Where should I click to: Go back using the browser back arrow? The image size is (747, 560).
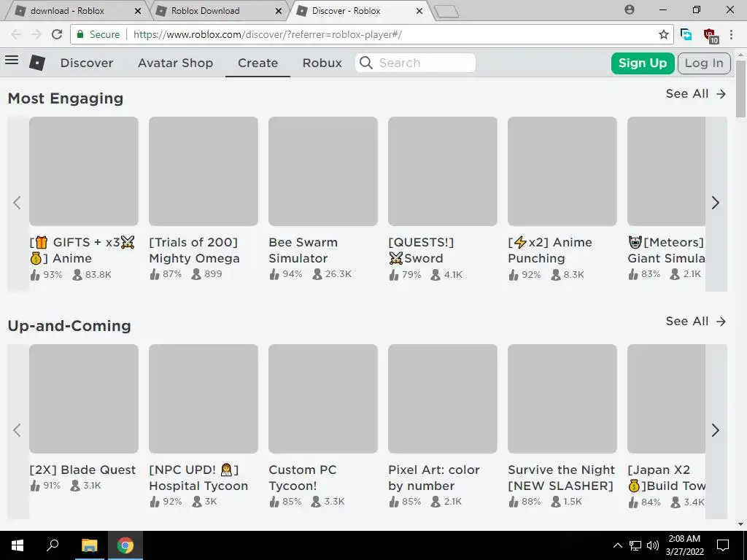(16, 34)
